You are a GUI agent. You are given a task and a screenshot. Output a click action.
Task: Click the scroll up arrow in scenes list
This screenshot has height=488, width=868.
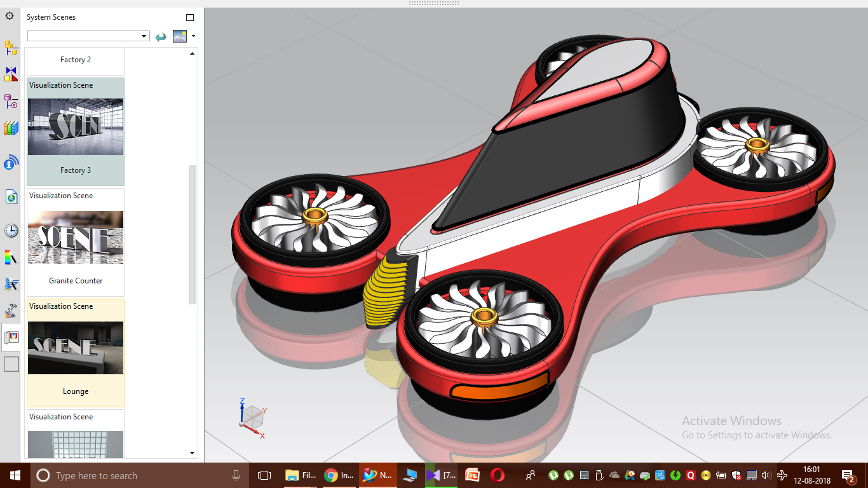click(x=193, y=54)
